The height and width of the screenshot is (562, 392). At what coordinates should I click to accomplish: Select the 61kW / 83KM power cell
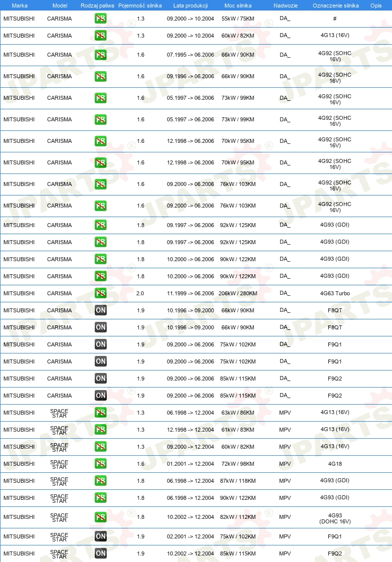pyautogui.click(x=238, y=429)
